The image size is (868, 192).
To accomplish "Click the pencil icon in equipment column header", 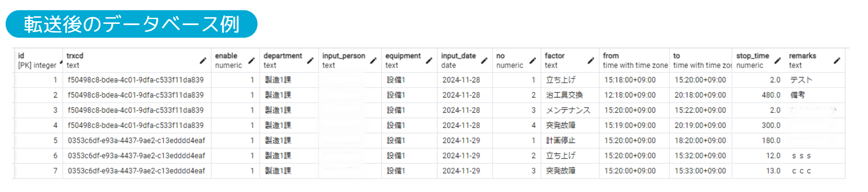I will 429,61.
